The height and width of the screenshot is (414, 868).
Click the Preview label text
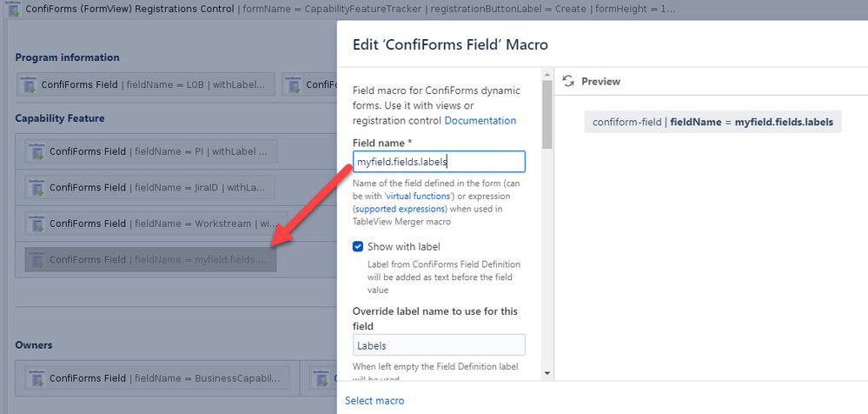click(600, 82)
